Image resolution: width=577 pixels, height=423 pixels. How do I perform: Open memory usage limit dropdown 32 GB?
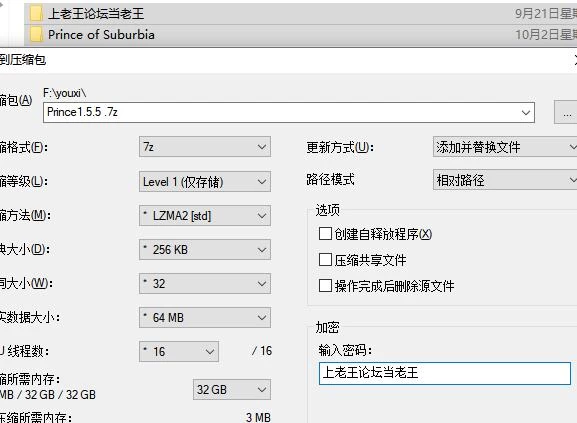click(232, 390)
